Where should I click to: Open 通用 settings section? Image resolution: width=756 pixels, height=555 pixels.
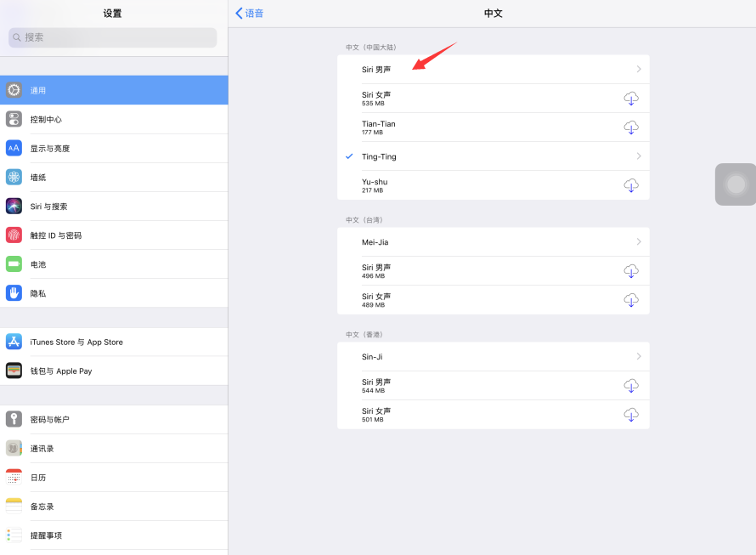pos(114,90)
